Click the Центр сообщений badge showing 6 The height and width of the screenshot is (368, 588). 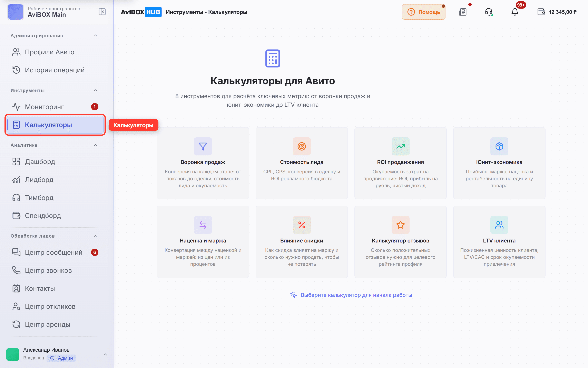[x=95, y=252]
